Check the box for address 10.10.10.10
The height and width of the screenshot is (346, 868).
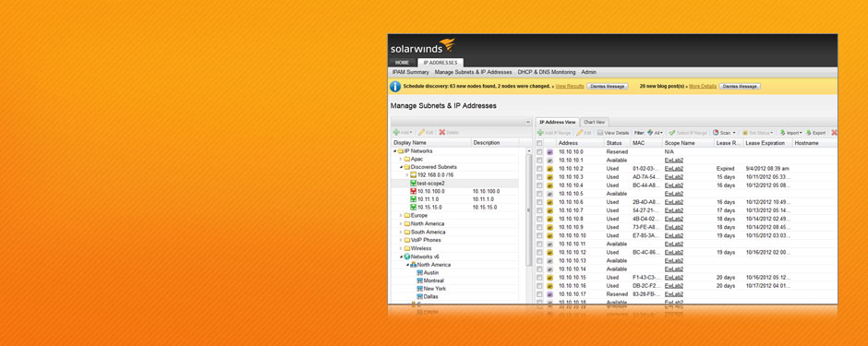click(x=539, y=235)
